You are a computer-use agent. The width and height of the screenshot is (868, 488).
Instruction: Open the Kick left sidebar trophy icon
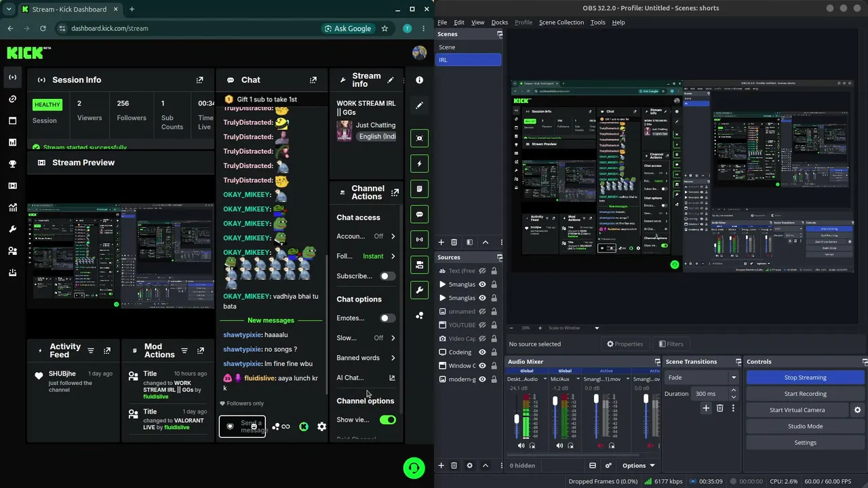[x=12, y=164]
